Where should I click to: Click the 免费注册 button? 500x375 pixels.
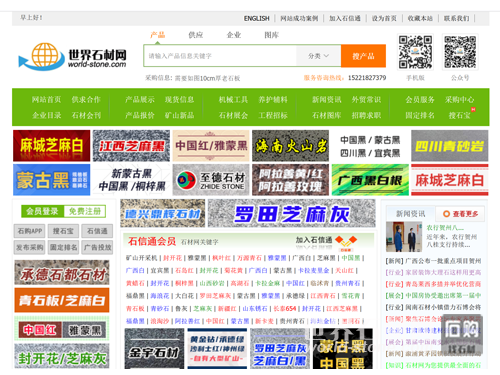click(x=85, y=211)
